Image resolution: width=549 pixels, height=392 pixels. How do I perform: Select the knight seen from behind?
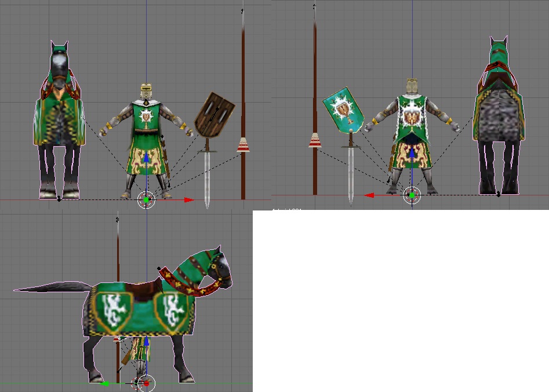point(412,137)
